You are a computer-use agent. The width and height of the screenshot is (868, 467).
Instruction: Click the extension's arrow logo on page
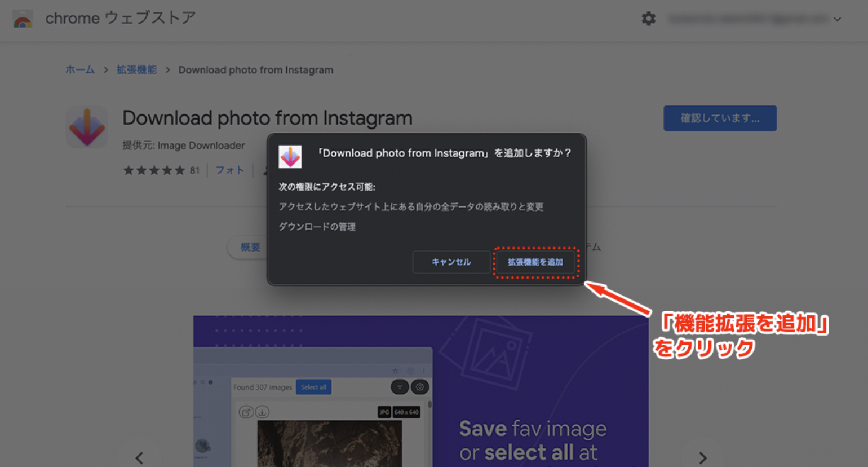click(86, 127)
